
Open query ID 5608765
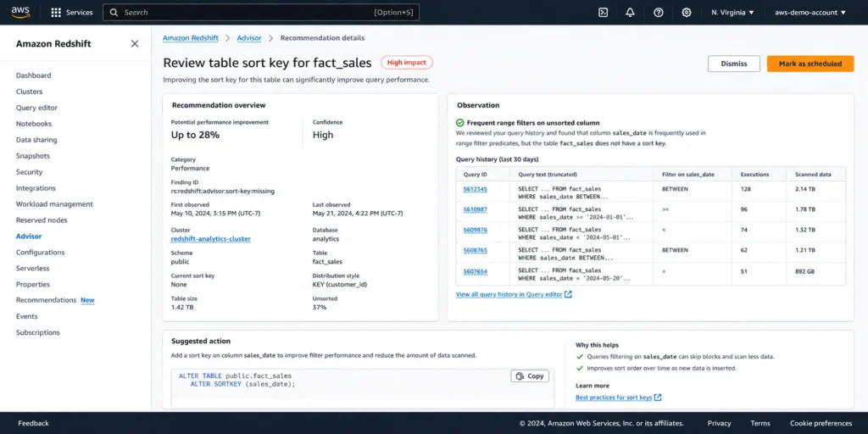(475, 250)
